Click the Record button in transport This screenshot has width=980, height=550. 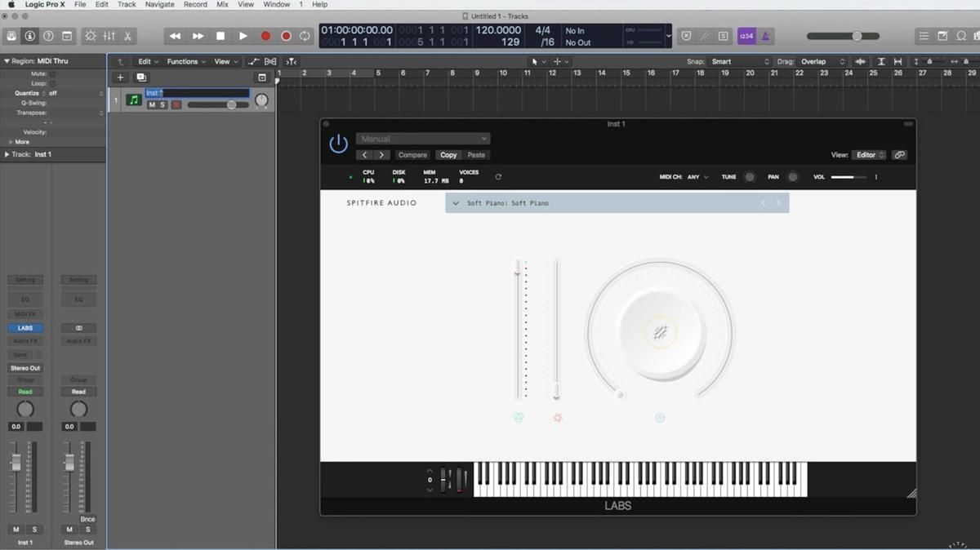[265, 36]
